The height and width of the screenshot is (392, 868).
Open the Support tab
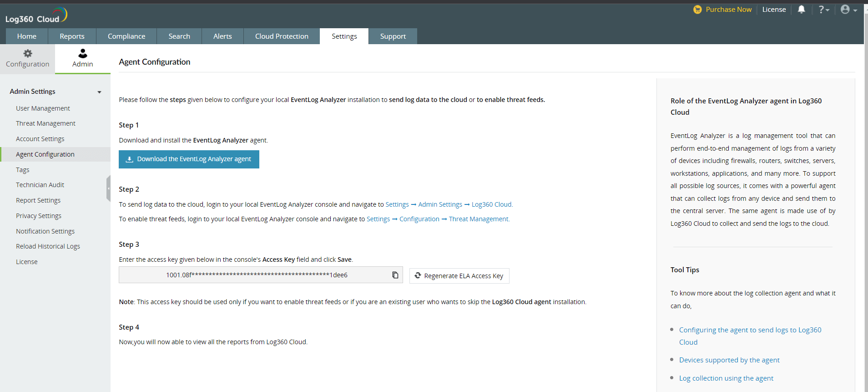point(393,36)
